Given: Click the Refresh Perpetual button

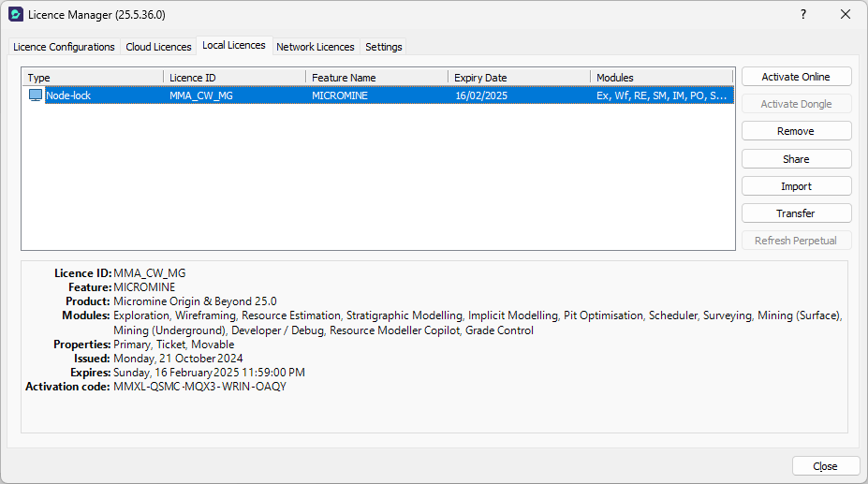Looking at the screenshot, I should point(796,241).
